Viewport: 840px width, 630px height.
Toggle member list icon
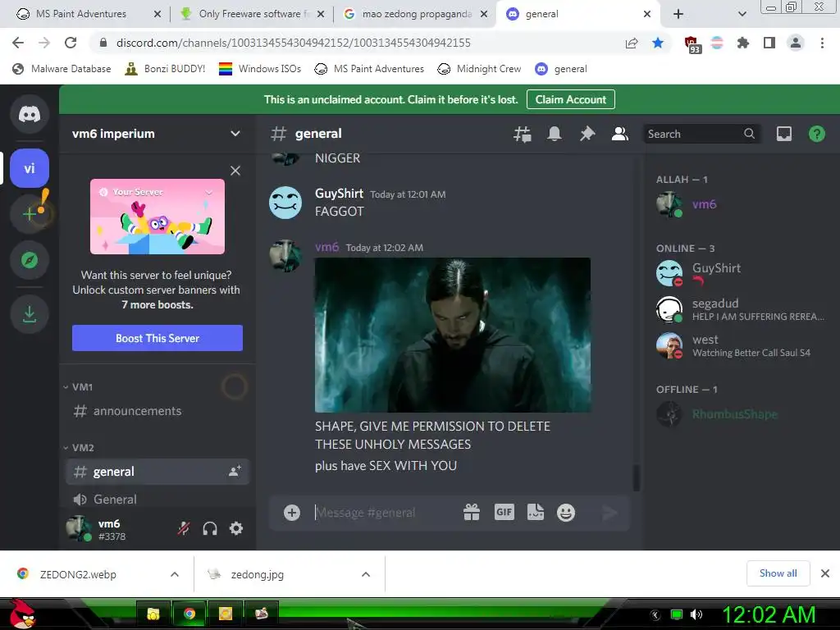tap(620, 134)
